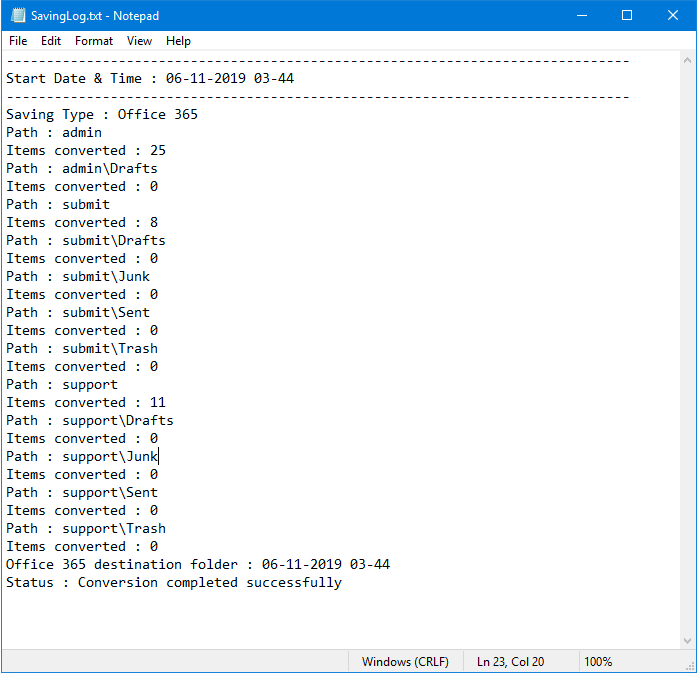698x673 pixels.
Task: Open the Edit menu
Action: [x=51, y=41]
